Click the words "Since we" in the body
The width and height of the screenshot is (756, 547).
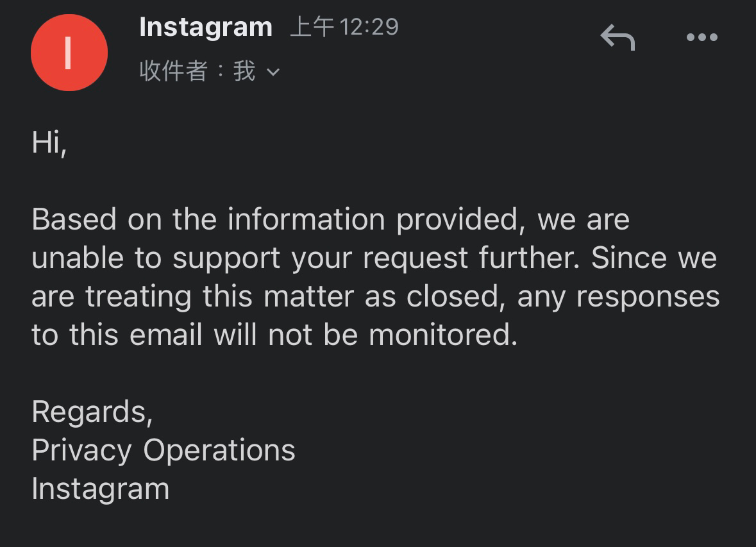(654, 258)
